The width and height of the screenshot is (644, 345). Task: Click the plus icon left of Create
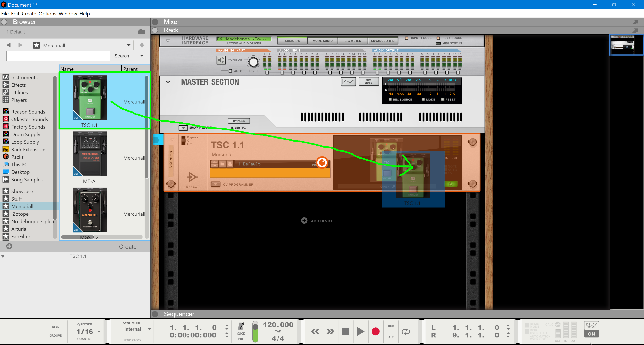coord(9,246)
